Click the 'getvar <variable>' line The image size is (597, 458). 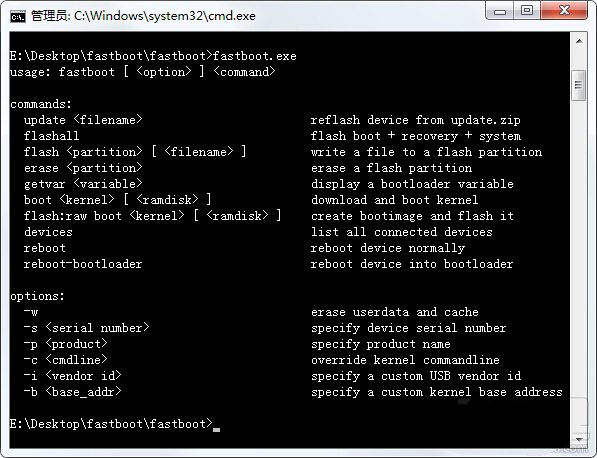(x=83, y=184)
